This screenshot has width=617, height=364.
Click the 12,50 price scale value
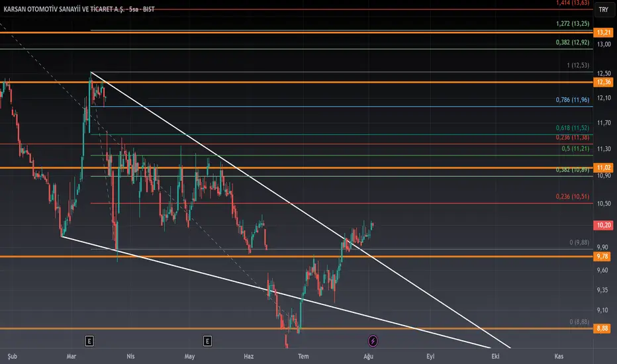(x=604, y=73)
